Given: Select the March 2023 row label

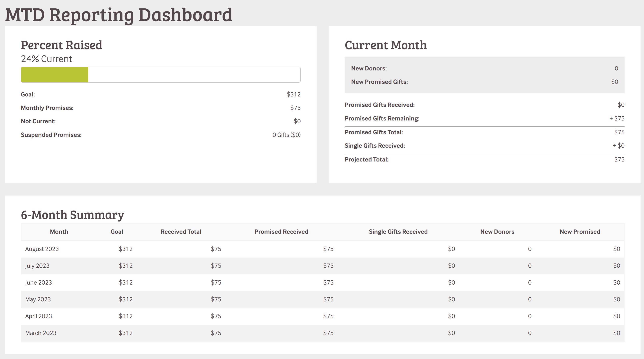Looking at the screenshot, I should (x=41, y=333).
